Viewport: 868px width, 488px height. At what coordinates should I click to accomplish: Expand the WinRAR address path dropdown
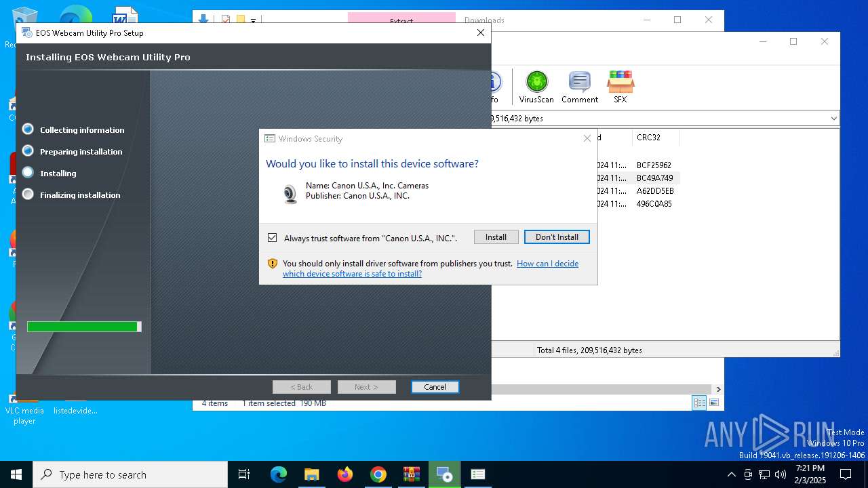coord(833,119)
